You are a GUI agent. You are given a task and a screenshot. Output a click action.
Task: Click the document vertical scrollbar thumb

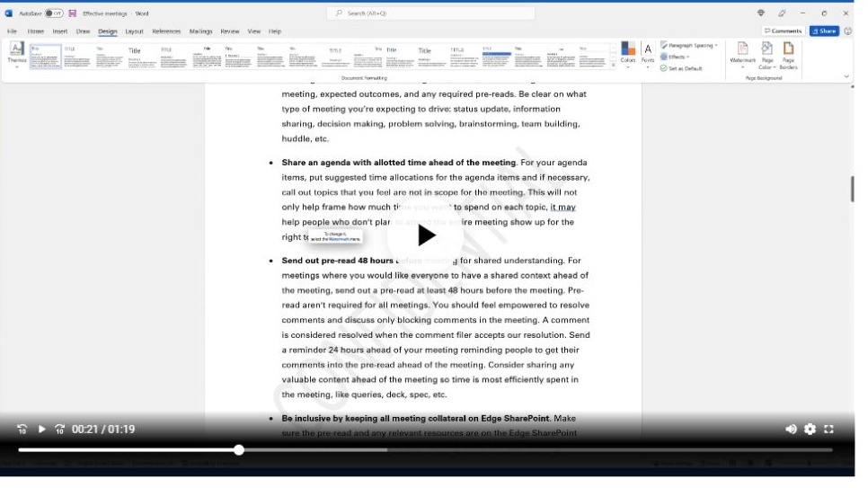click(853, 189)
